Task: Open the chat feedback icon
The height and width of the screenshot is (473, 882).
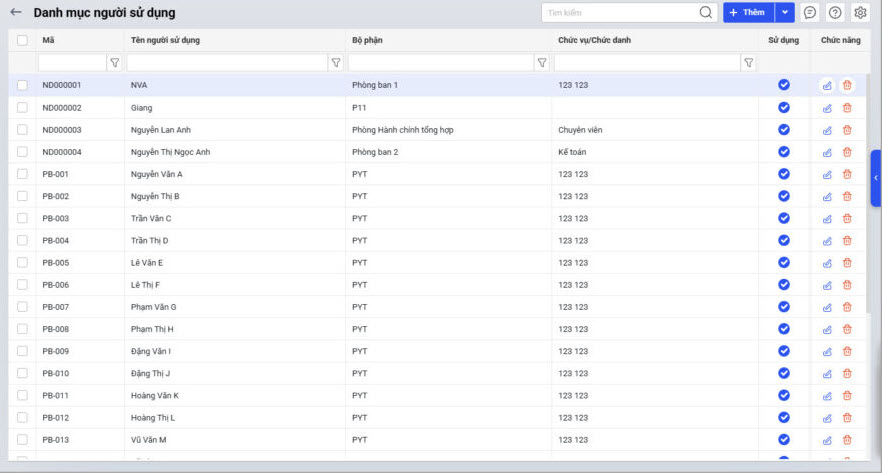Action: point(810,13)
